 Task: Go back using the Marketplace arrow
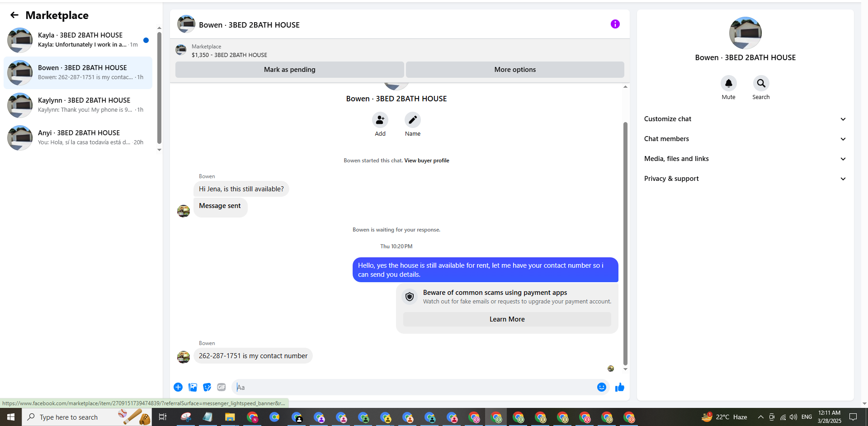point(14,15)
